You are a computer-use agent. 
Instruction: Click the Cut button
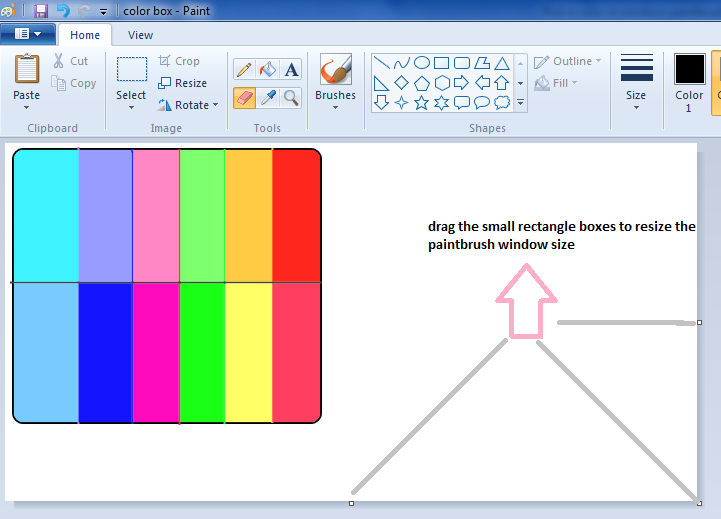(70, 61)
